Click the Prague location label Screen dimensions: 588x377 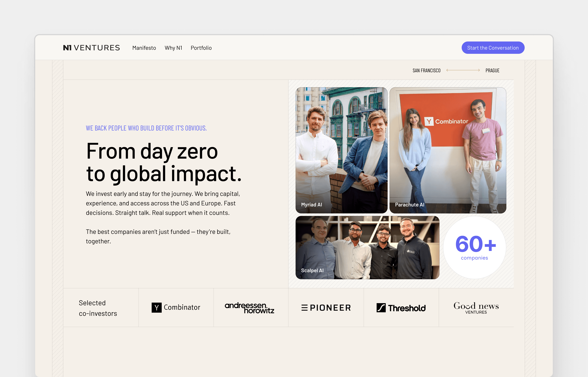click(x=492, y=71)
